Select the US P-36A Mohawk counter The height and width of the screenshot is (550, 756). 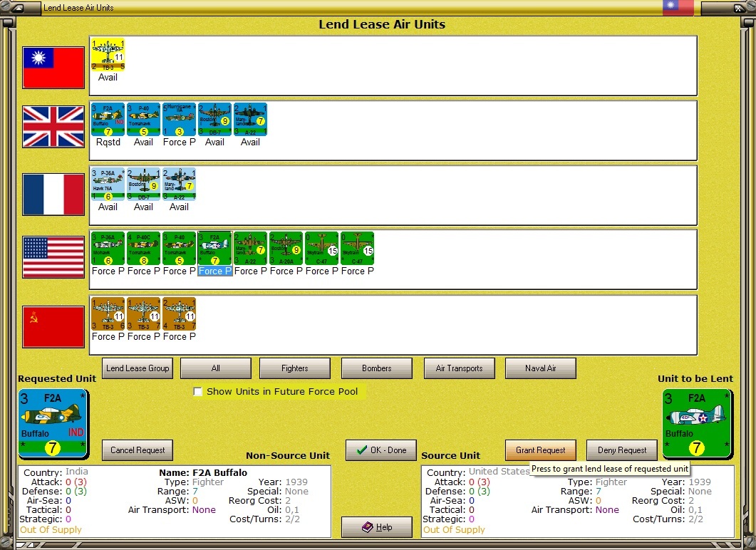(108, 249)
